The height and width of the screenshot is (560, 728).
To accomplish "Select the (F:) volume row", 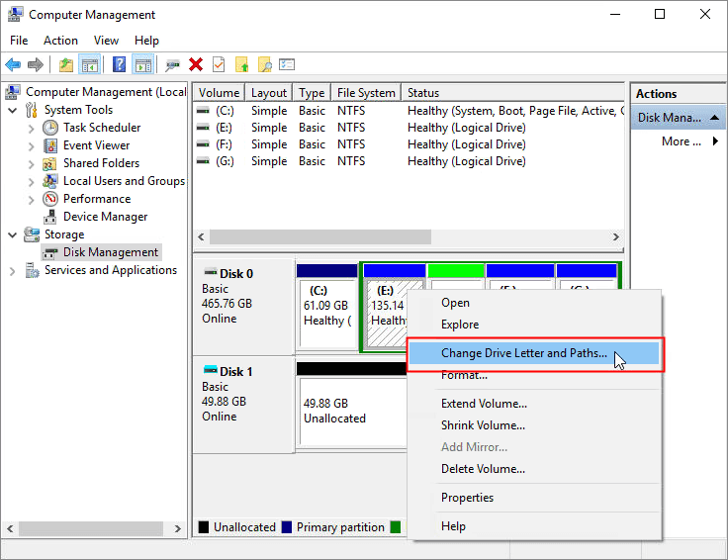I will [409, 144].
